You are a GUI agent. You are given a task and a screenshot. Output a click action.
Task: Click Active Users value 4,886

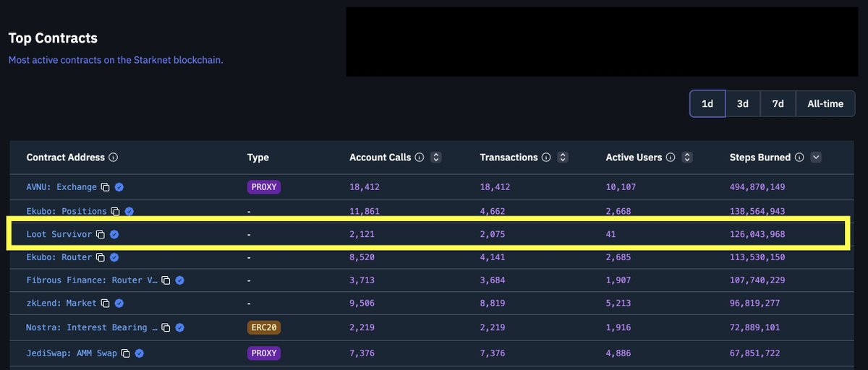tap(618, 353)
